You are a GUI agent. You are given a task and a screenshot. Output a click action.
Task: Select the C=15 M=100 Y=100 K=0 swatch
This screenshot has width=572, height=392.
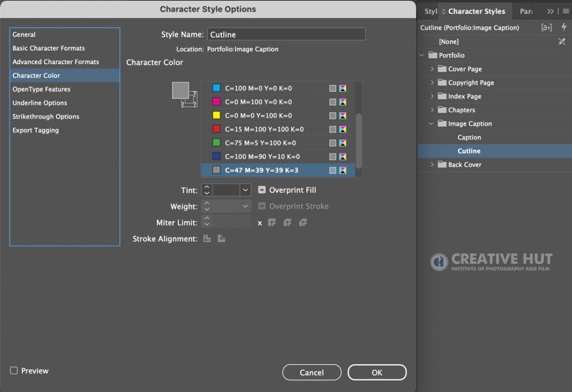278,129
